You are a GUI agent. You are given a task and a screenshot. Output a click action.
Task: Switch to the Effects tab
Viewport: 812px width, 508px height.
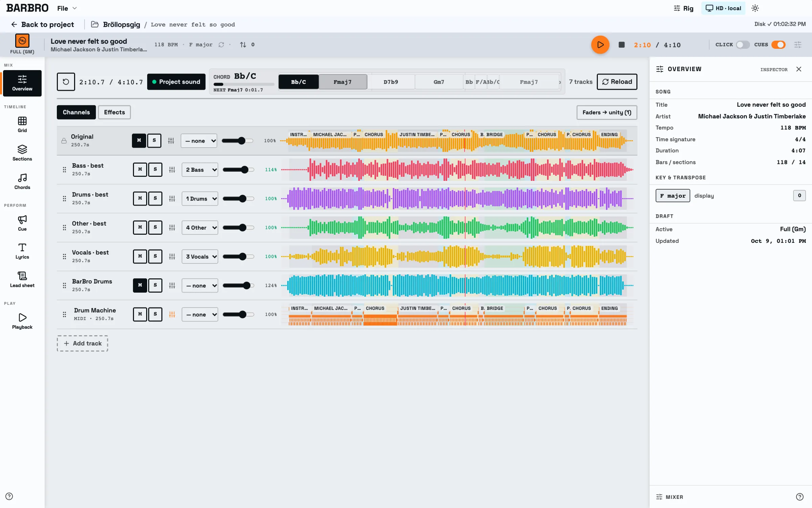[114, 112]
